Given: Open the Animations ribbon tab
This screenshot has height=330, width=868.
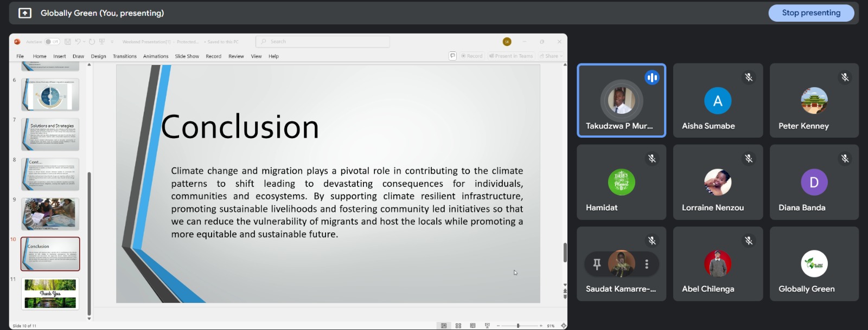Looking at the screenshot, I should [x=156, y=56].
